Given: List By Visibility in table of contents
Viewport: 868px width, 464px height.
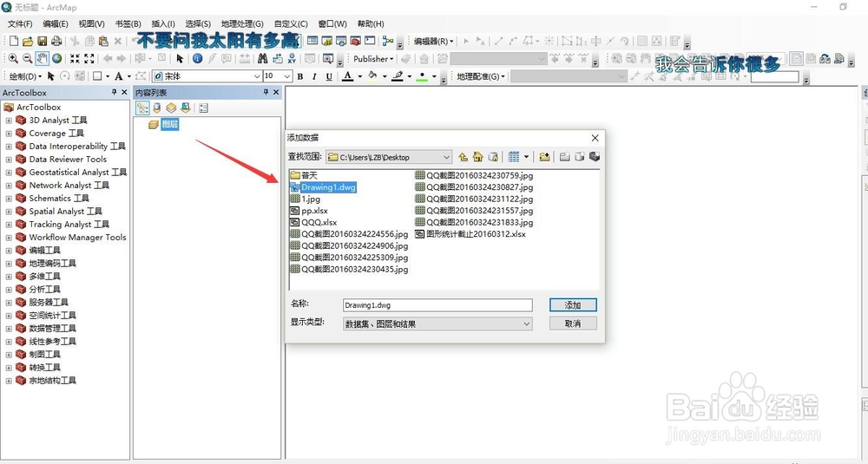Looking at the screenshot, I should tap(171, 108).
